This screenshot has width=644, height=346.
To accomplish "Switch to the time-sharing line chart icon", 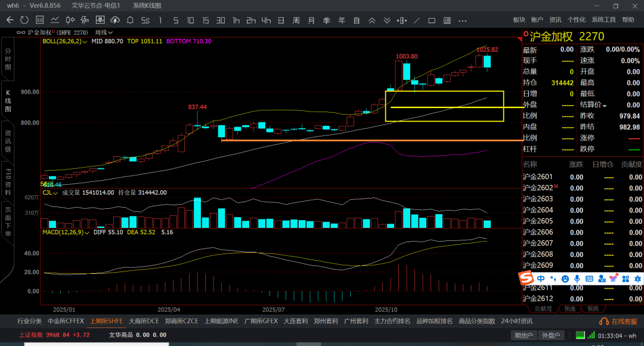I will [x=55, y=20].
